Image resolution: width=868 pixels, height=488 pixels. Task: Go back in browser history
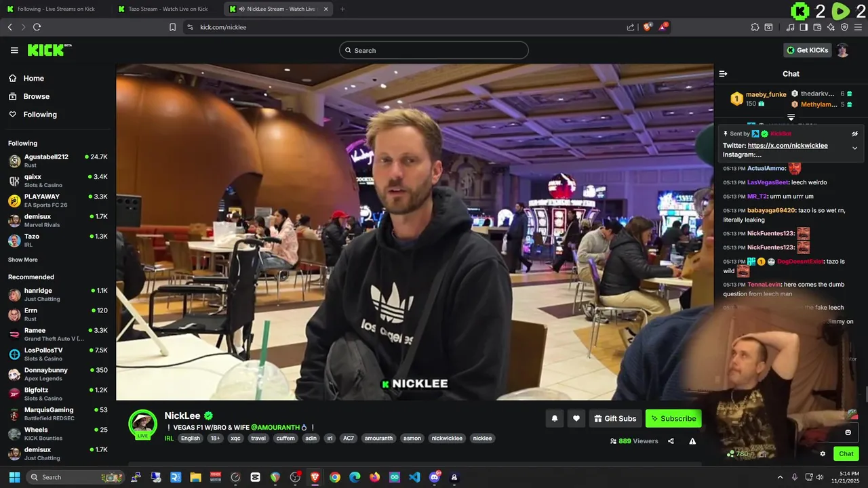[x=9, y=27]
